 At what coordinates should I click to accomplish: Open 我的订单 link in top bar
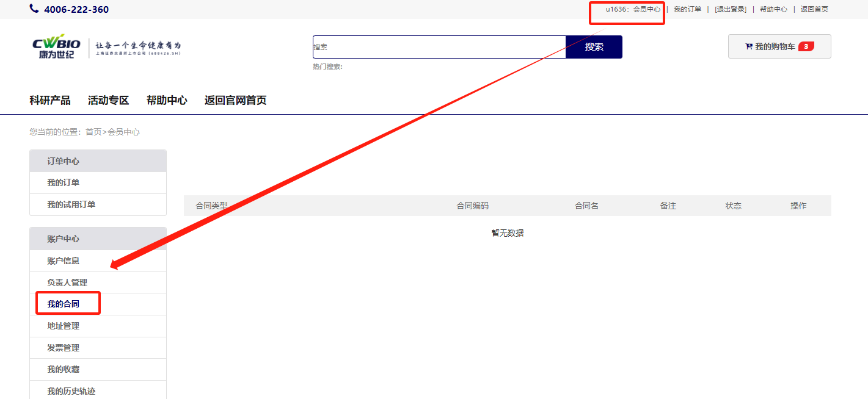[687, 9]
